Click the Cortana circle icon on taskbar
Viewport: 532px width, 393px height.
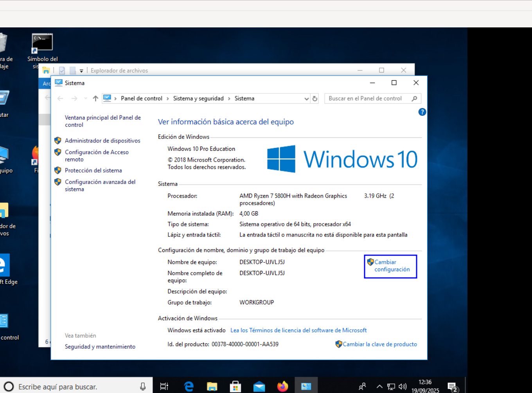pyautogui.click(x=9, y=387)
